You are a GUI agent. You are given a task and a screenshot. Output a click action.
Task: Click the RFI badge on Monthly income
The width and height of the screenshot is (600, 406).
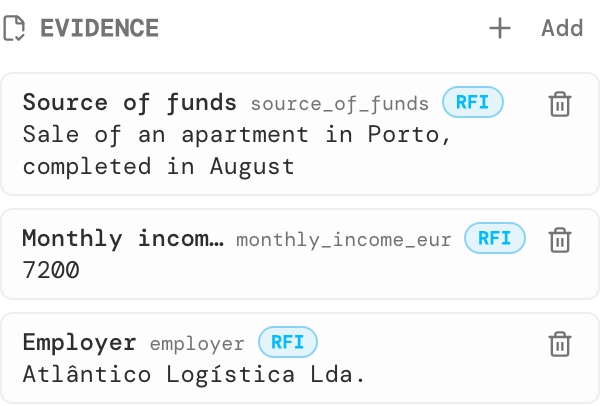point(495,238)
